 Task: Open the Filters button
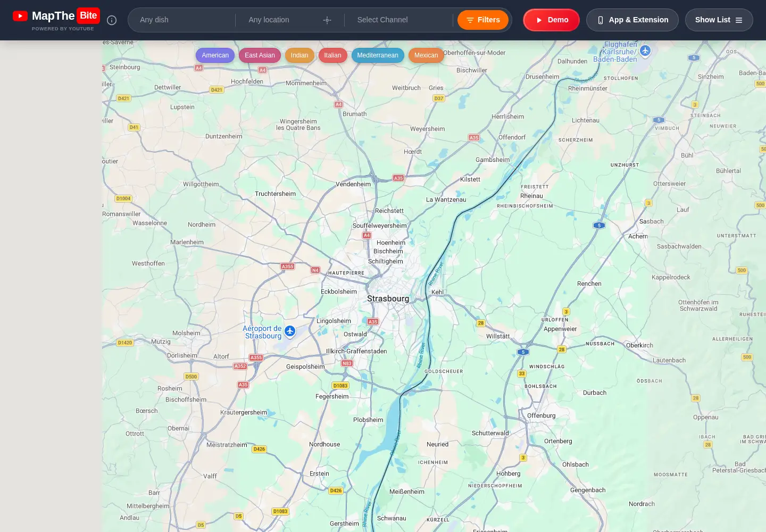coord(483,20)
